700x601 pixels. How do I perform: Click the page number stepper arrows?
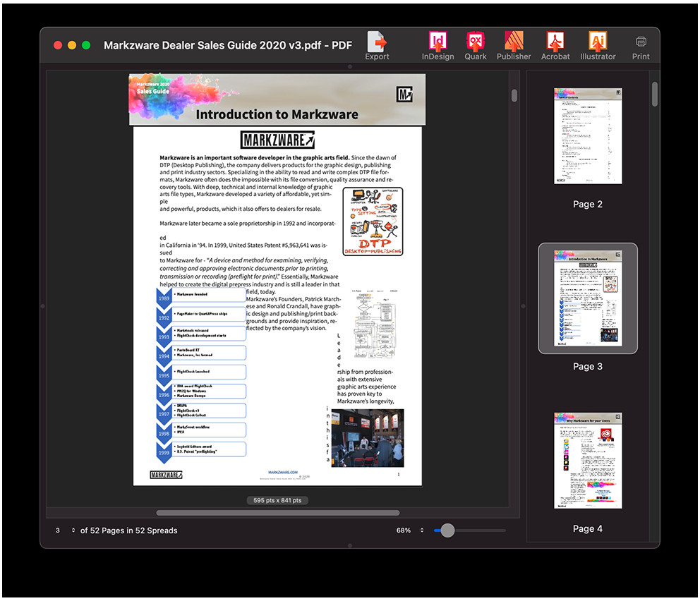[73, 530]
